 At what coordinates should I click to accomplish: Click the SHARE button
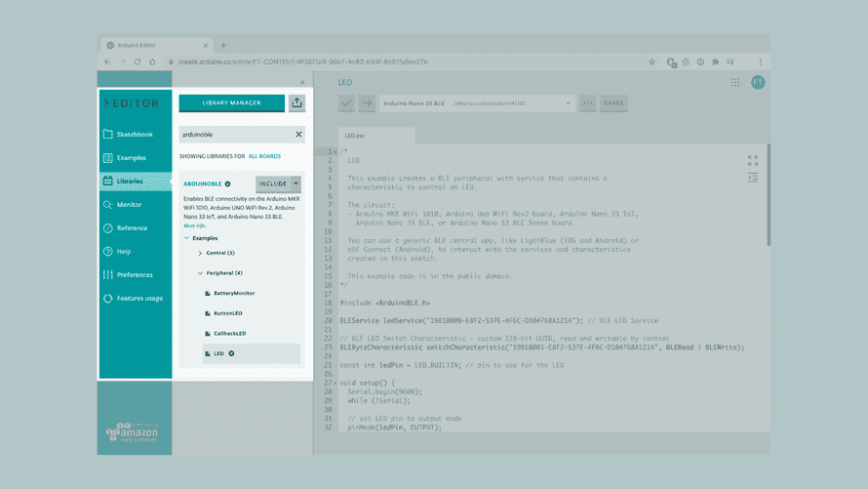pyautogui.click(x=613, y=103)
